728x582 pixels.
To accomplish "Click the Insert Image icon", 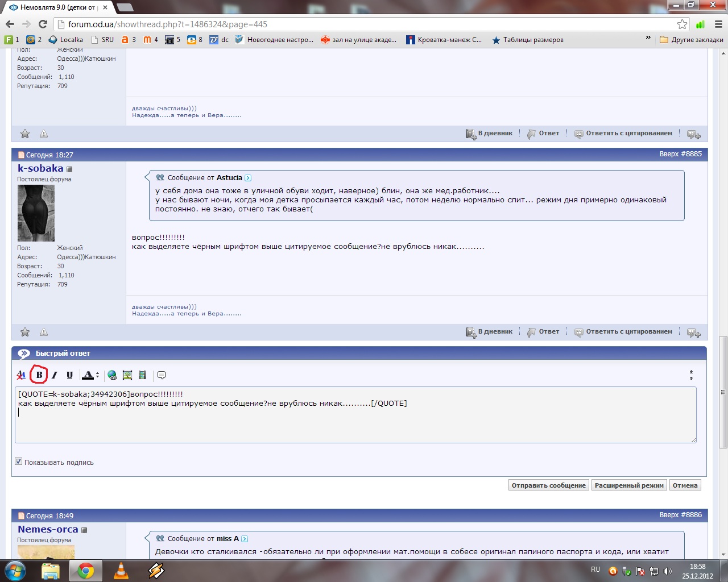I will coord(127,375).
